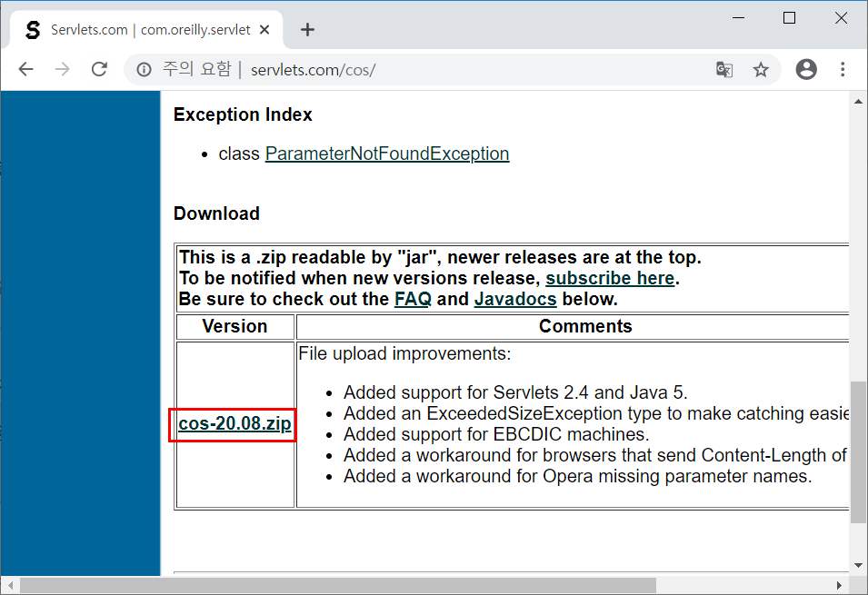Download the cos-20.08.zip file
868x595 pixels.
[x=234, y=423]
